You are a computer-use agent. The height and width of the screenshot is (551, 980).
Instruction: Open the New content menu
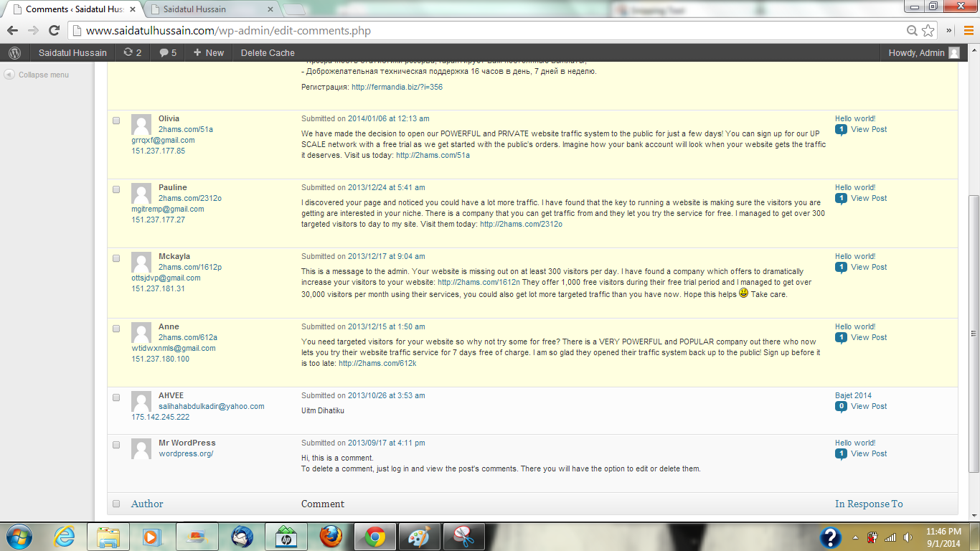(209, 52)
